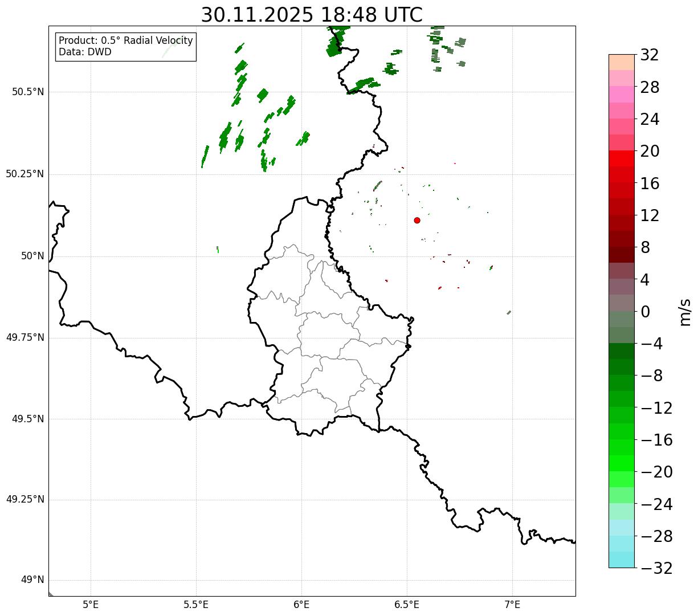This screenshot has width=698, height=616.
Task: Click the dark green colorbar swatch below −4
Action: [x=622, y=351]
